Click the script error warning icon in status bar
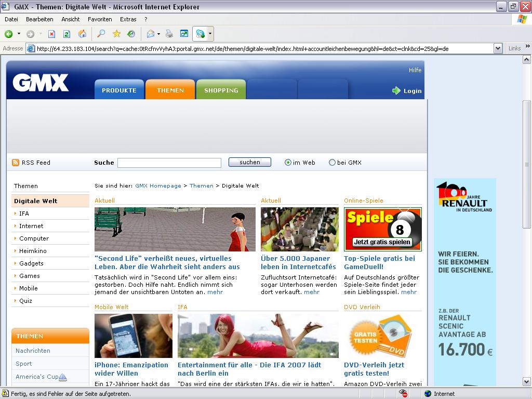Viewport: 532px width, 399px height. click(5, 394)
